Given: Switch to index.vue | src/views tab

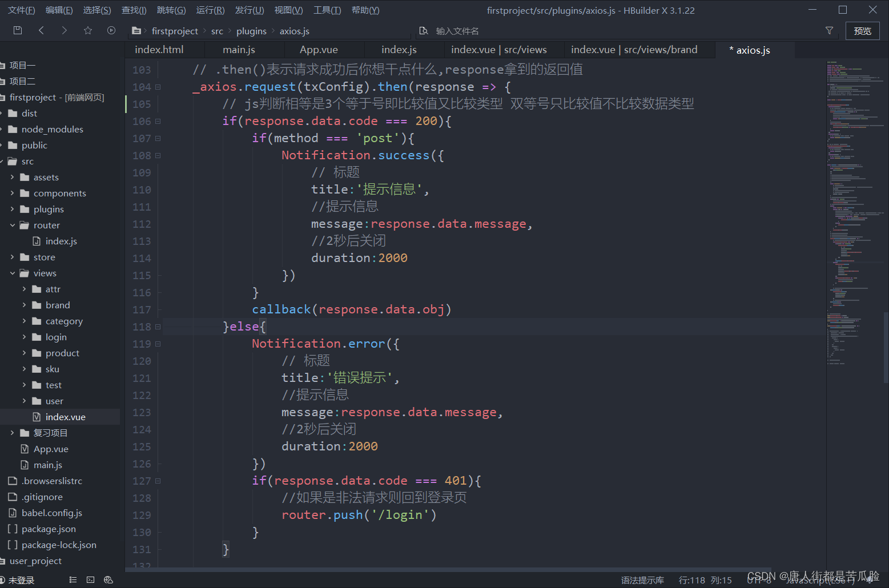Looking at the screenshot, I should 499,50.
